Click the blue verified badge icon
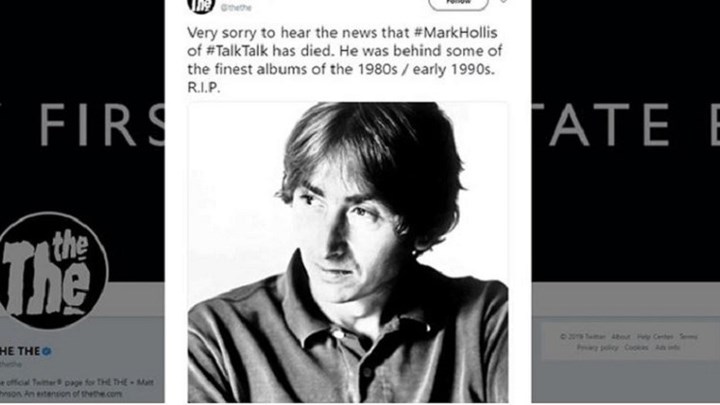This screenshot has height=405, width=720. pos(46,352)
